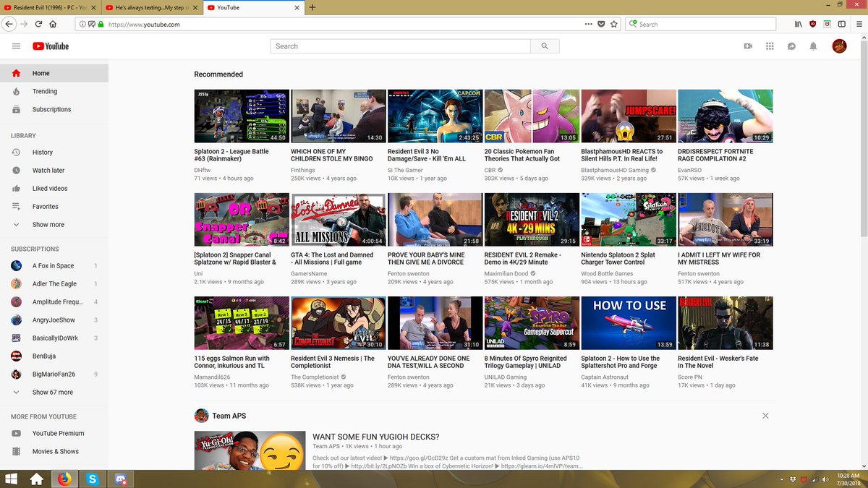Open Skype from the taskbar
868x488 pixels.
click(93, 479)
